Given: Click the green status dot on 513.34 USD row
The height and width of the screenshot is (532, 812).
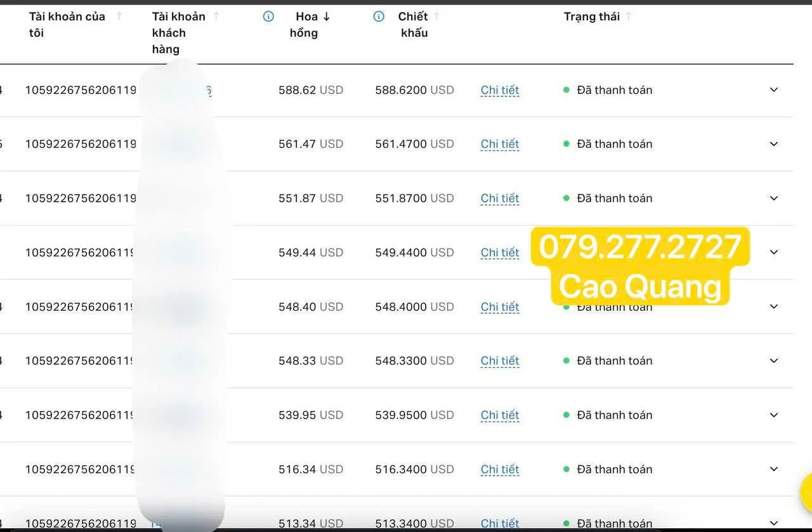Looking at the screenshot, I should [x=566, y=523].
